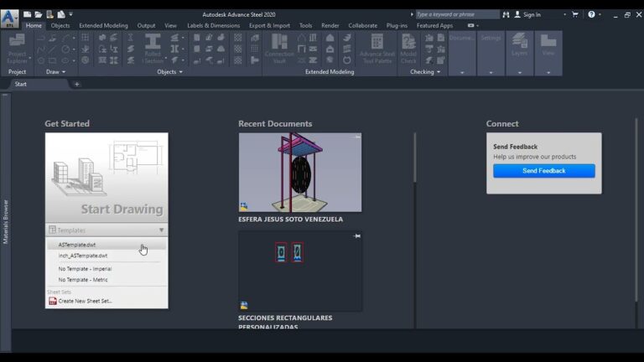
Task: Click the Help question mark icon
Action: pos(591,14)
